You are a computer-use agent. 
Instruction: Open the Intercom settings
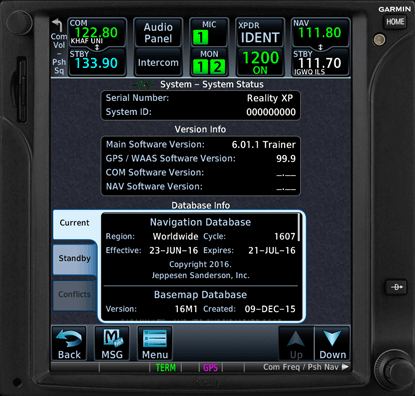(158, 62)
